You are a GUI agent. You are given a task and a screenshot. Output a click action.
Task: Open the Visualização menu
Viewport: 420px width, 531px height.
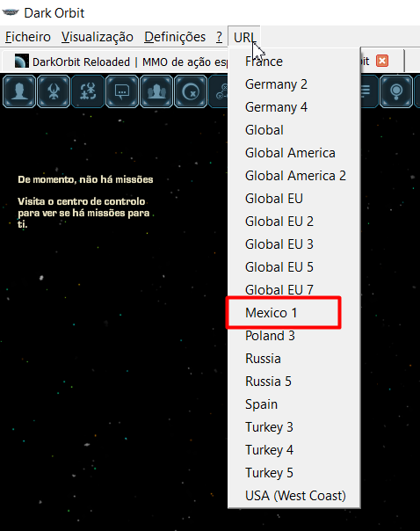[98, 37]
